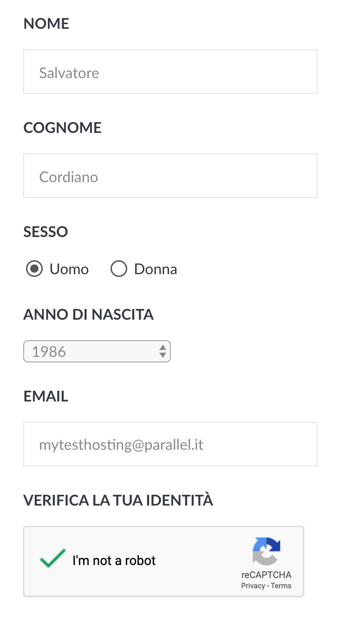This screenshot has height=618, width=364.
Task: Select the Donna radio button
Action: point(119,269)
